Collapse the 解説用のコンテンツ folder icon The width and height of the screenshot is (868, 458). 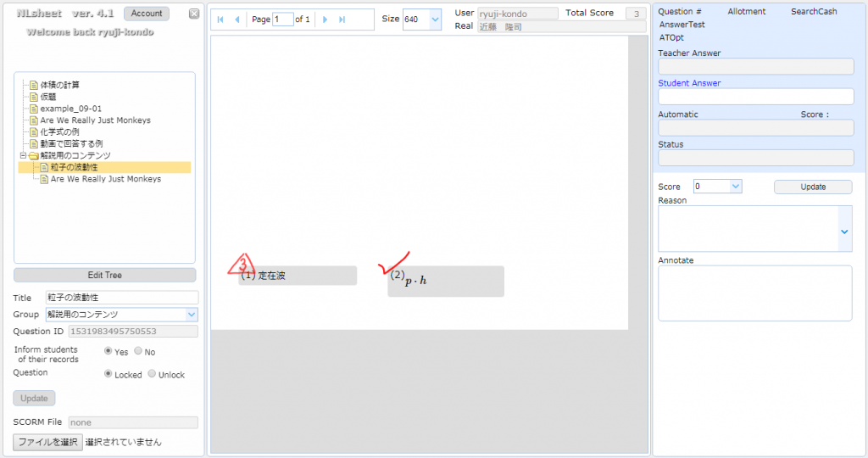coord(32,156)
